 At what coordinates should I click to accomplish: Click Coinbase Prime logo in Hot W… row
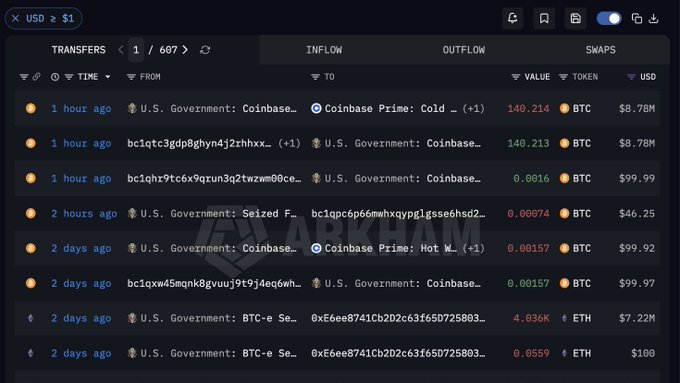click(316, 248)
